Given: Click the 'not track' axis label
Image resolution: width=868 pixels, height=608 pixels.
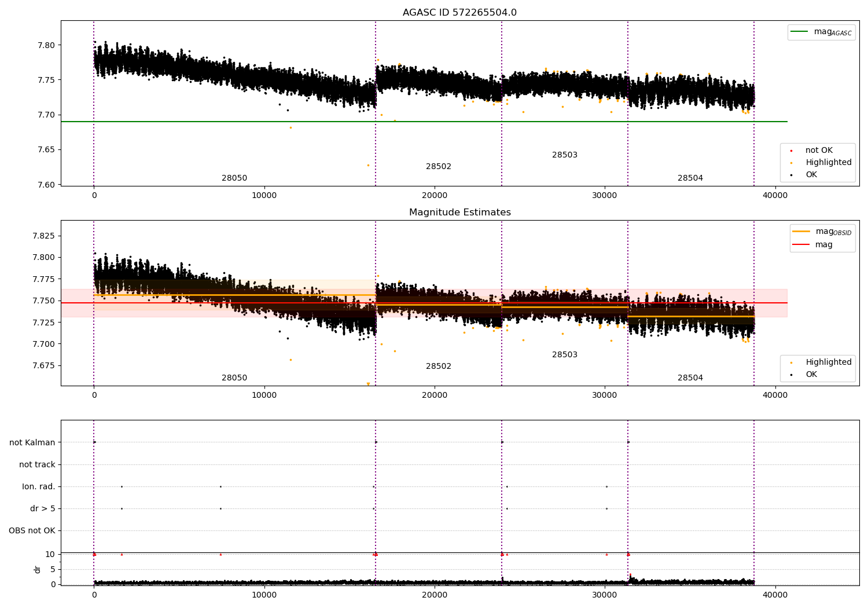Looking at the screenshot, I should click(x=37, y=465).
